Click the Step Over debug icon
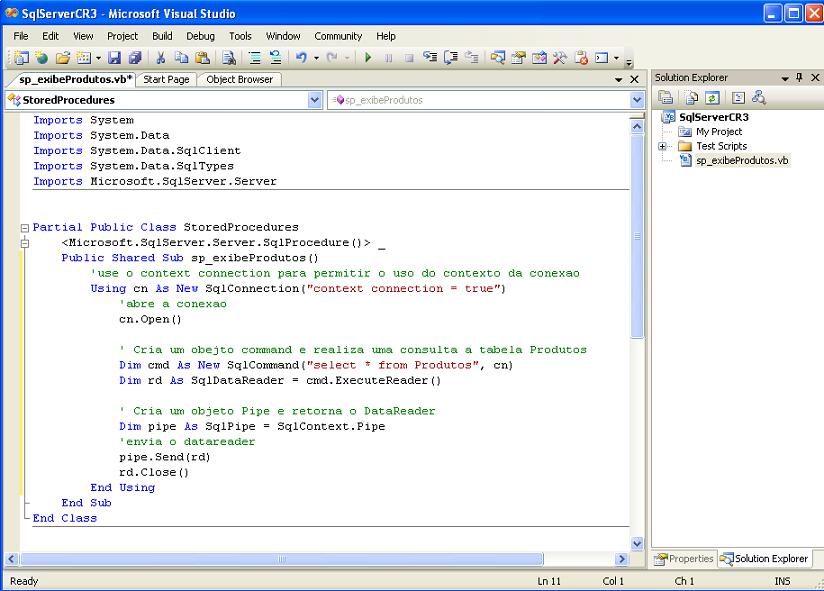Screen dimensions: 824x591 (x=451, y=57)
